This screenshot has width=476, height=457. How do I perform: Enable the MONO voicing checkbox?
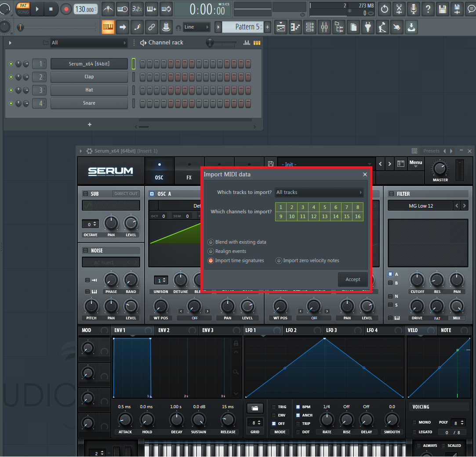coord(414,422)
